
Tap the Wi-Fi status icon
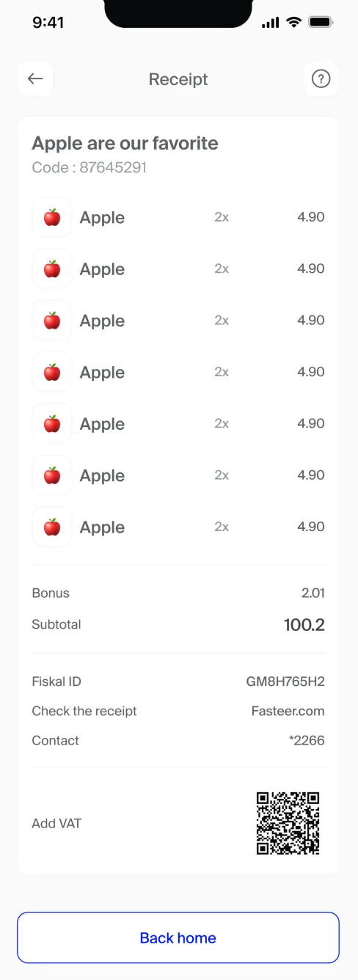point(294,23)
